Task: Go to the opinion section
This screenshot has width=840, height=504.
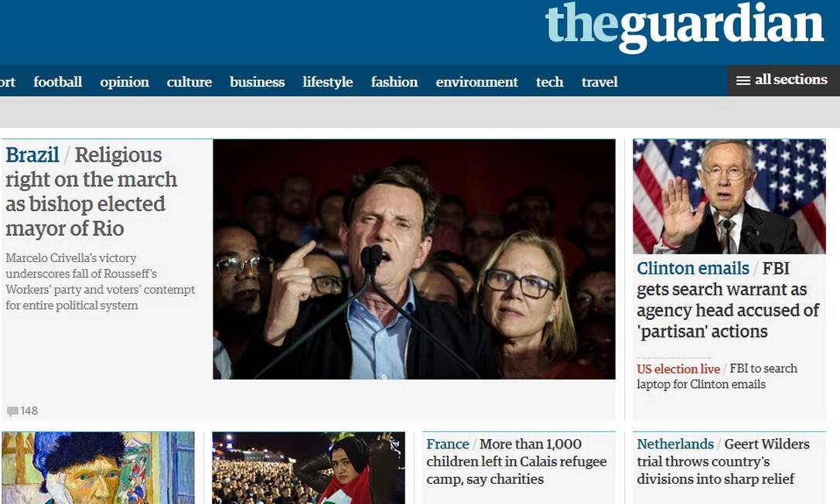Action: (x=125, y=82)
